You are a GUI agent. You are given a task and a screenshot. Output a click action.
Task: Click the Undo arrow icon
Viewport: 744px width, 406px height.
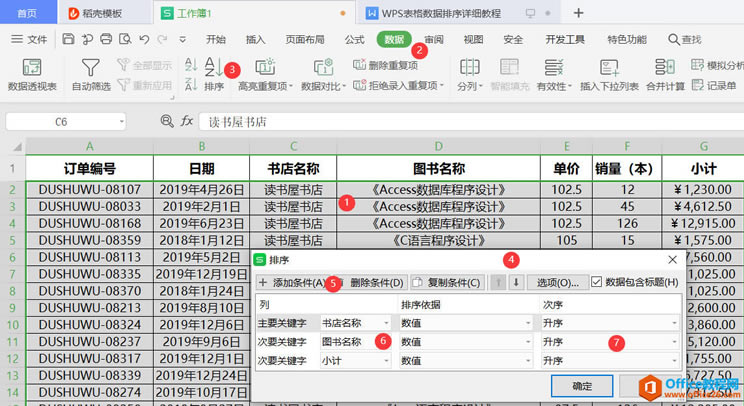pos(144,39)
